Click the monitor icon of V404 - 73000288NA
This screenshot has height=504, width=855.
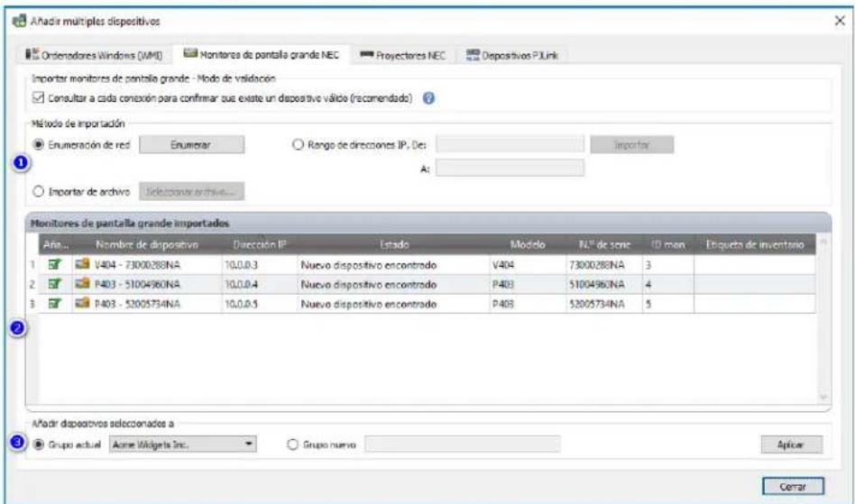pyautogui.click(x=82, y=264)
